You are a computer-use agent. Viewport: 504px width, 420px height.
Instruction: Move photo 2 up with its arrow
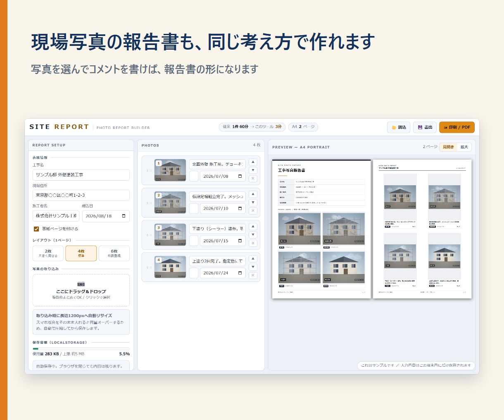pos(253,194)
